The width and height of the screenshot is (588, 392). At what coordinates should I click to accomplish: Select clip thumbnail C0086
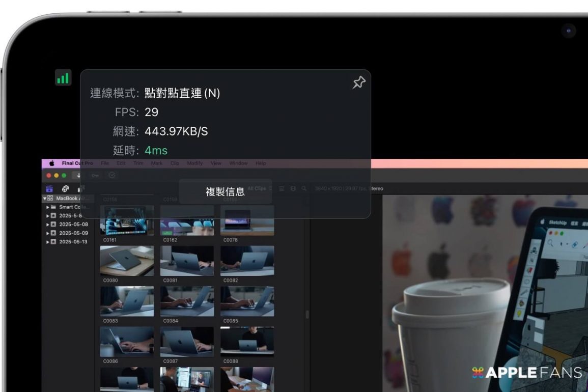pyautogui.click(x=127, y=342)
